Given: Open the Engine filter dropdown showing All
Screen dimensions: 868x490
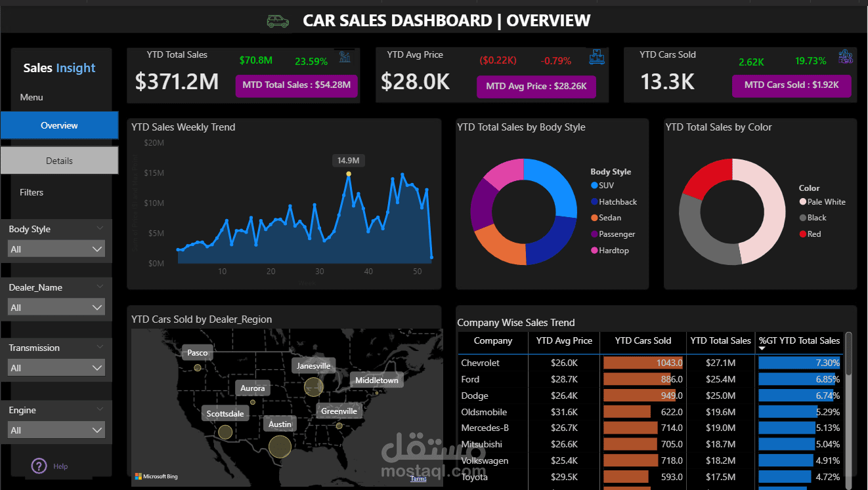Looking at the screenshot, I should [56, 430].
